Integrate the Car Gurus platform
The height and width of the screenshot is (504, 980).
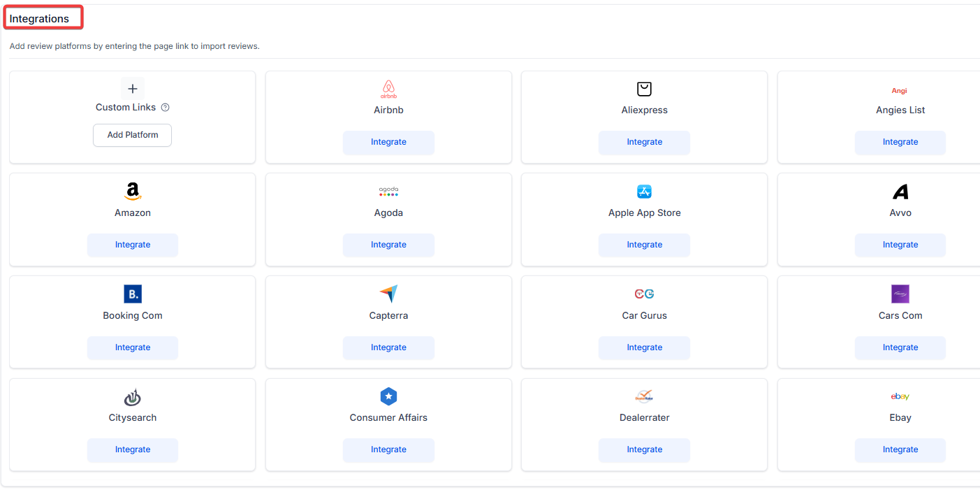pyautogui.click(x=644, y=347)
